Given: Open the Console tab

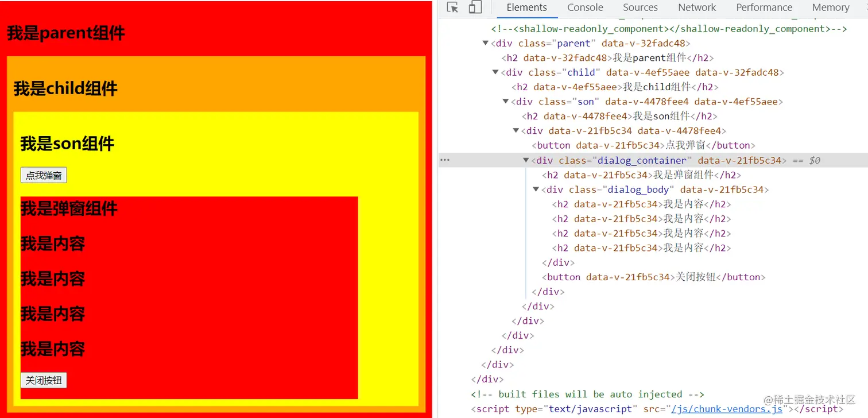Looking at the screenshot, I should [585, 7].
